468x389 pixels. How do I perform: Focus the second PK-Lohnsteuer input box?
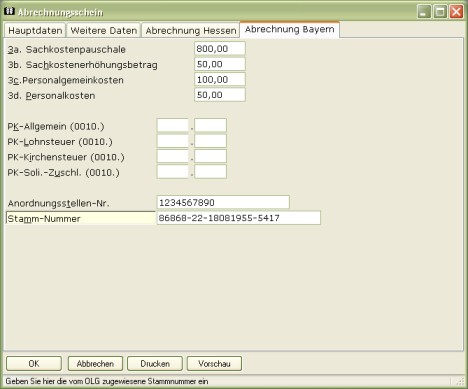(211, 141)
